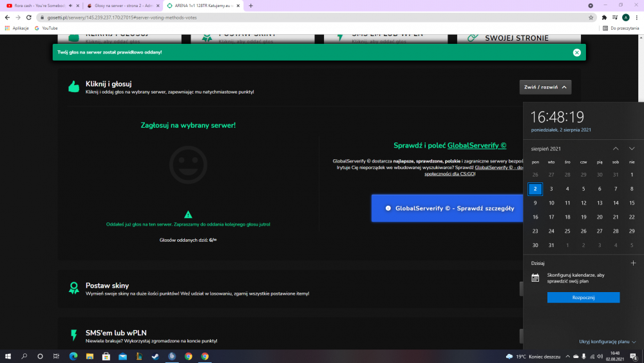
Task: Mute the flora cash tab audio icon
Action: click(71, 6)
